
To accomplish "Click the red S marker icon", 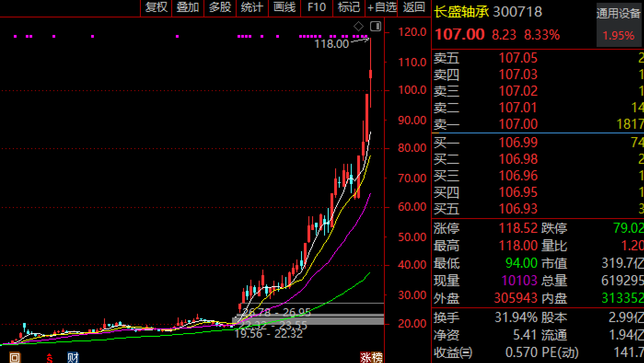I will (49, 358).
